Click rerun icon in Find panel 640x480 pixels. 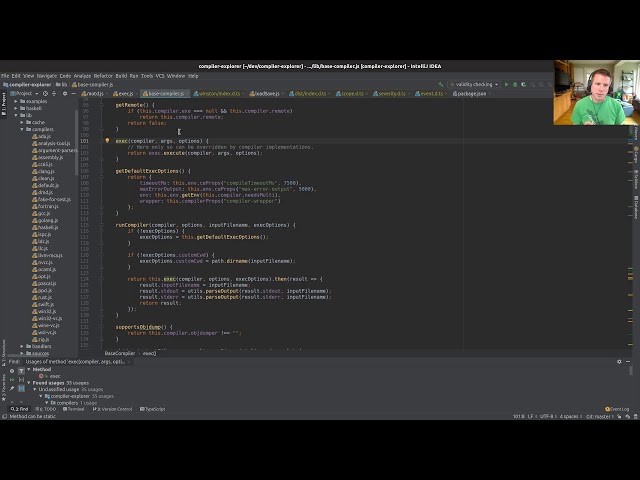(x=12, y=380)
